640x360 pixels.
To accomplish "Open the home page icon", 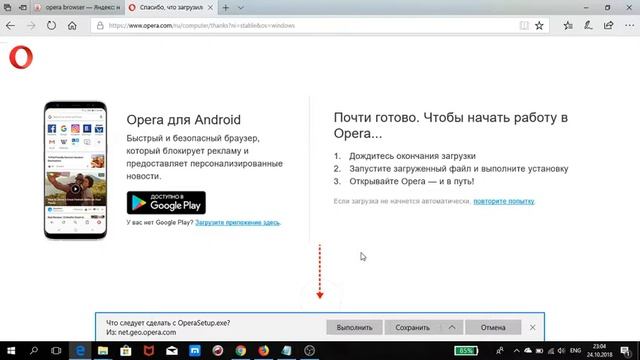I will (x=72, y=26).
